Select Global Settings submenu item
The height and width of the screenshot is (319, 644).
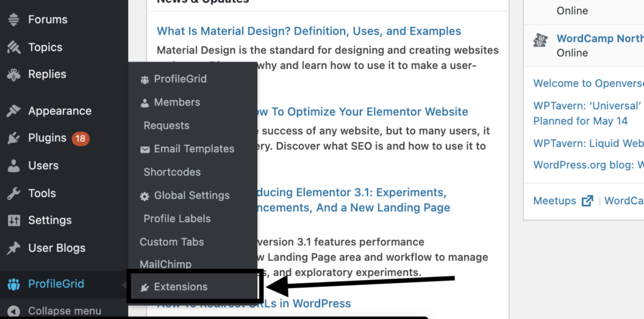[191, 195]
